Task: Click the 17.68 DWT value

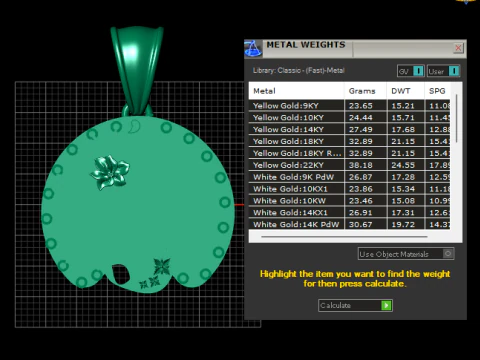Action: 403,130
